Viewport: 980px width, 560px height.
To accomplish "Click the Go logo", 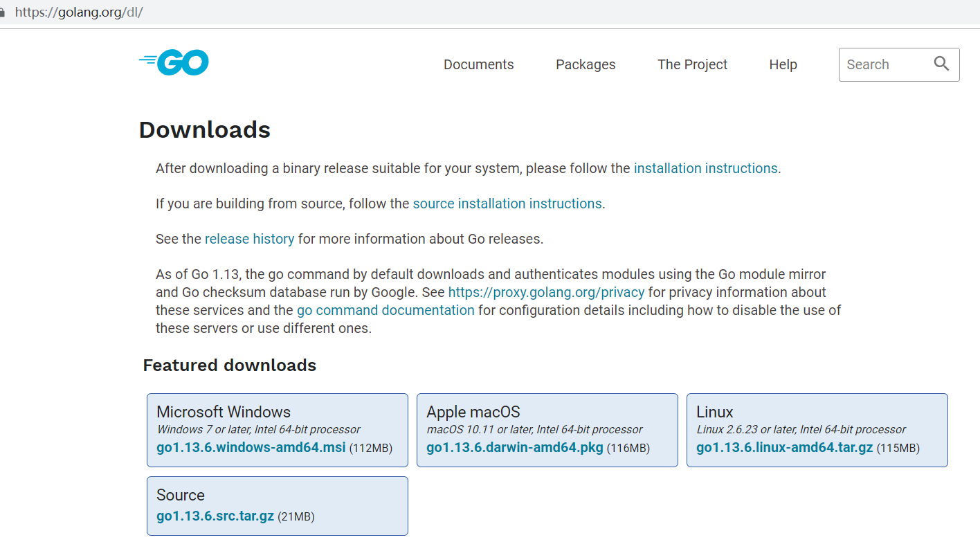I will point(174,62).
